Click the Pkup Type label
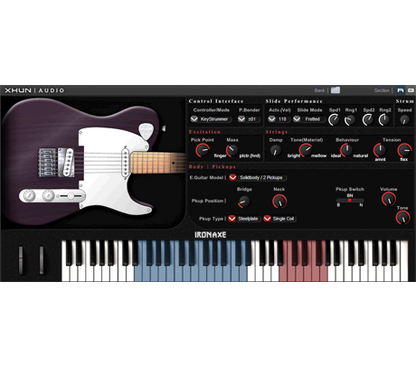This screenshot has width=416, height=376. pyautogui.click(x=211, y=219)
